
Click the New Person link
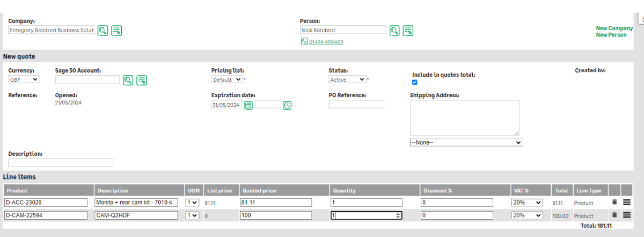[611, 35]
